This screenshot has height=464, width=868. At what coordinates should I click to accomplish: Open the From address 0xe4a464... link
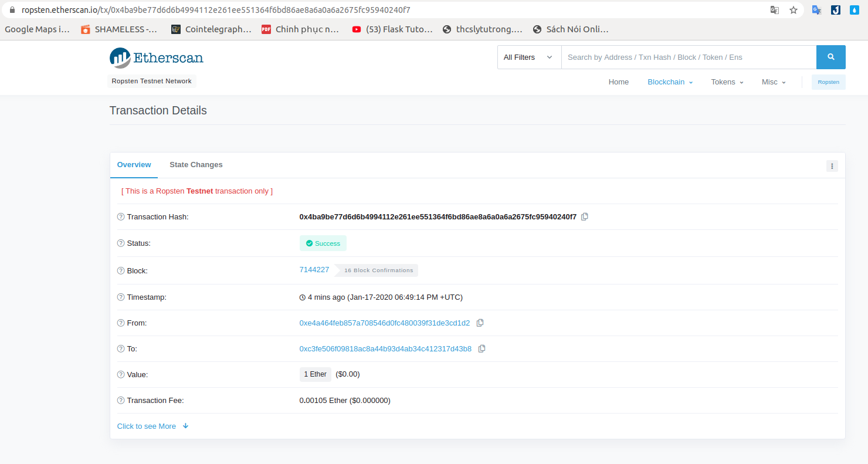[385, 323]
